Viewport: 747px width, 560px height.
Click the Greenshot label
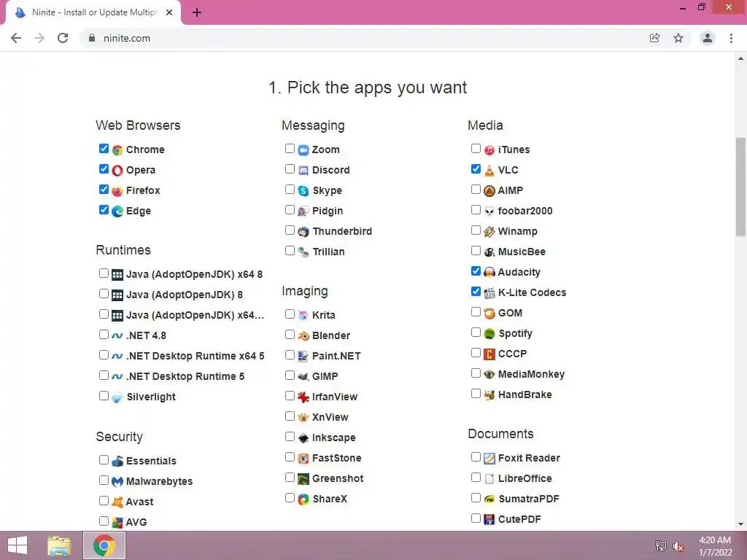point(338,478)
